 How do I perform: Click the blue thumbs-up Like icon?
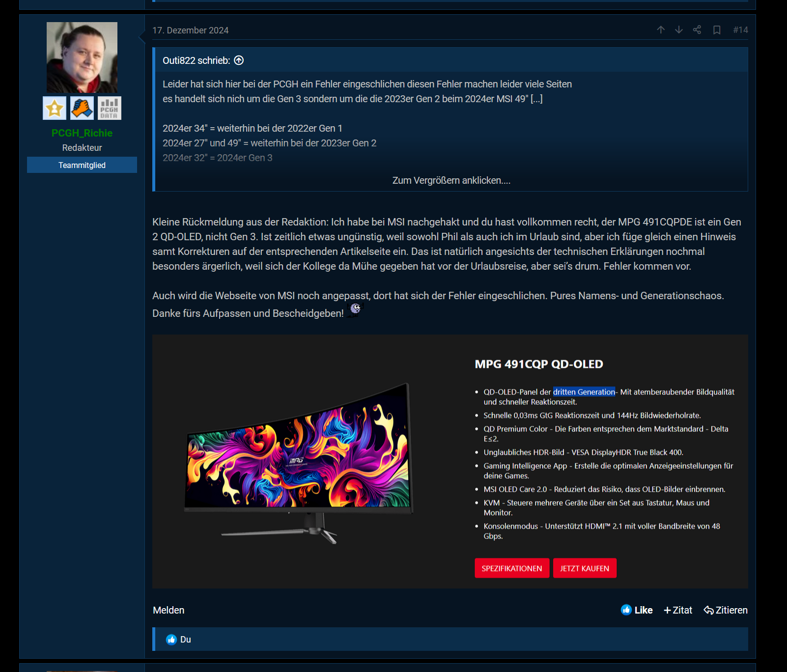pyautogui.click(x=626, y=610)
